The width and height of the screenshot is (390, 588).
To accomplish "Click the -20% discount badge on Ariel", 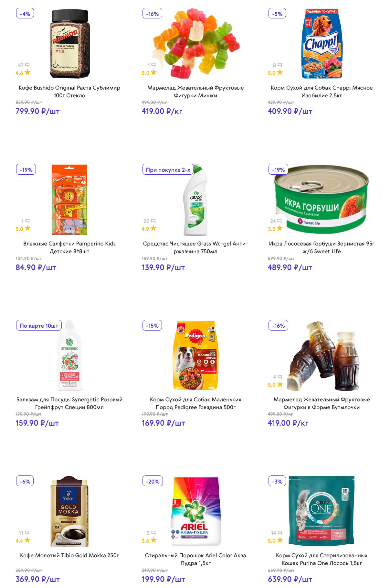I will click(153, 482).
